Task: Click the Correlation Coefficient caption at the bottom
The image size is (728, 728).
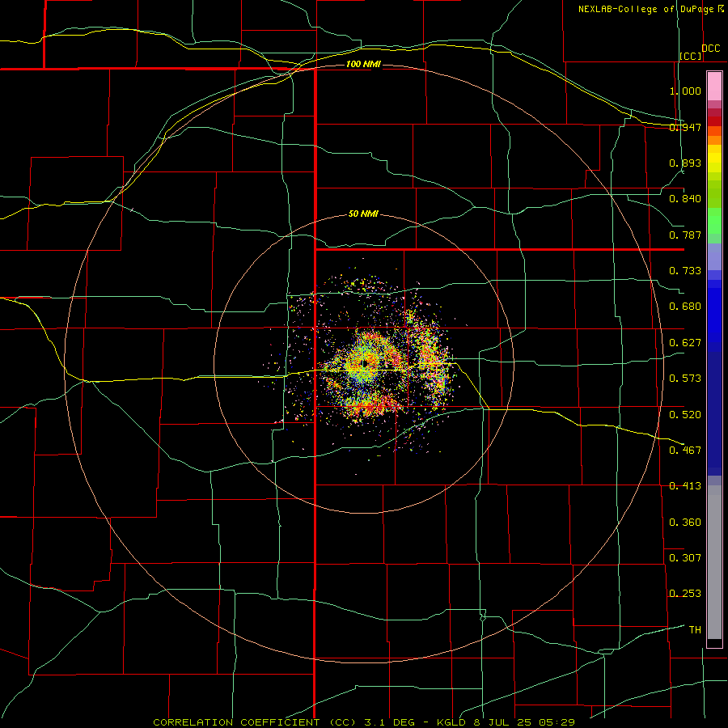Action: tap(364, 722)
